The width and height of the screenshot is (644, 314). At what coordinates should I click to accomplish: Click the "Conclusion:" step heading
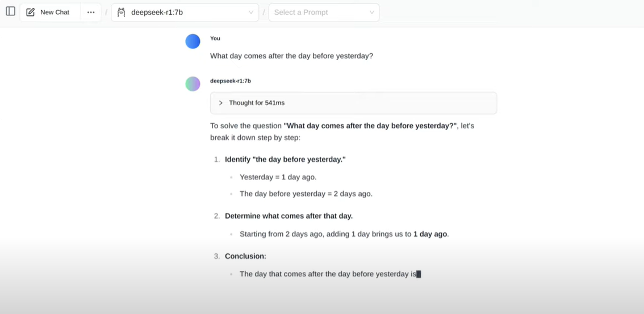(245, 256)
